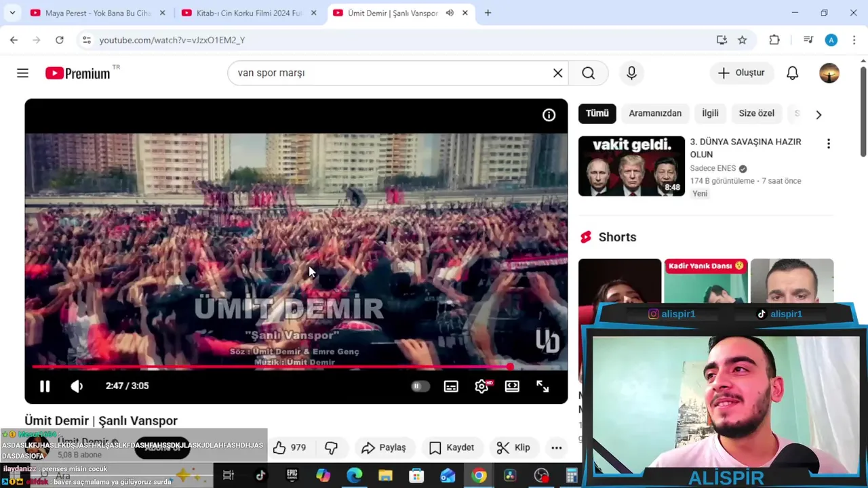This screenshot has width=868, height=488.
Task: Open the YouTube account avatar menu
Action: coord(829,73)
